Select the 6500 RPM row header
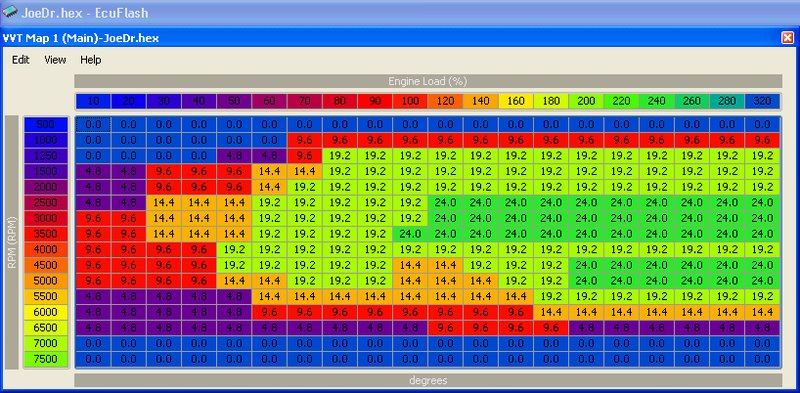 [x=45, y=328]
